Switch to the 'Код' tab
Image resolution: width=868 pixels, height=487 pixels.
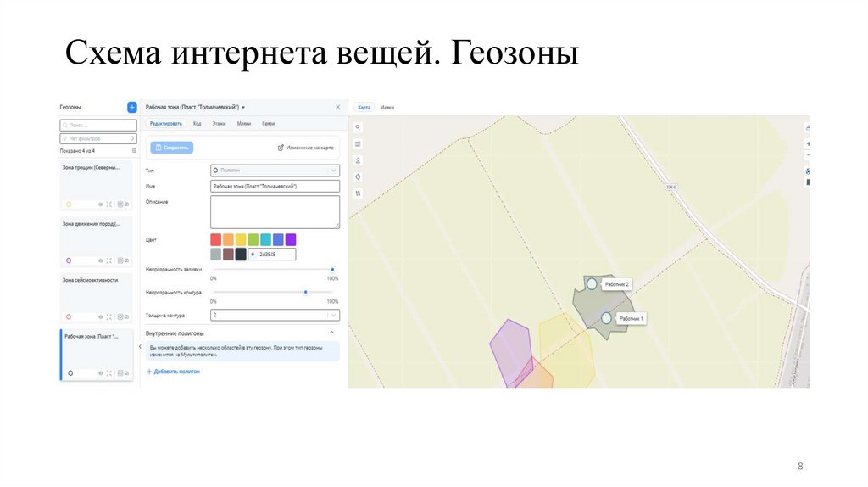(x=197, y=124)
